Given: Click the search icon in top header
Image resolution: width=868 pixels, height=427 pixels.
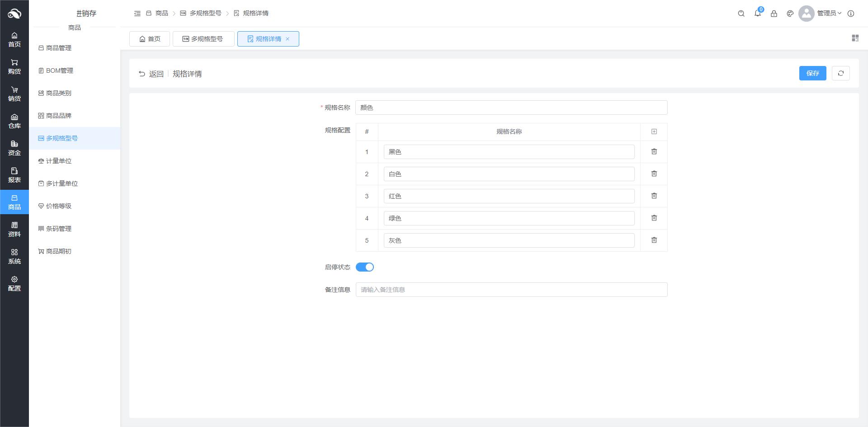Looking at the screenshot, I should (741, 14).
